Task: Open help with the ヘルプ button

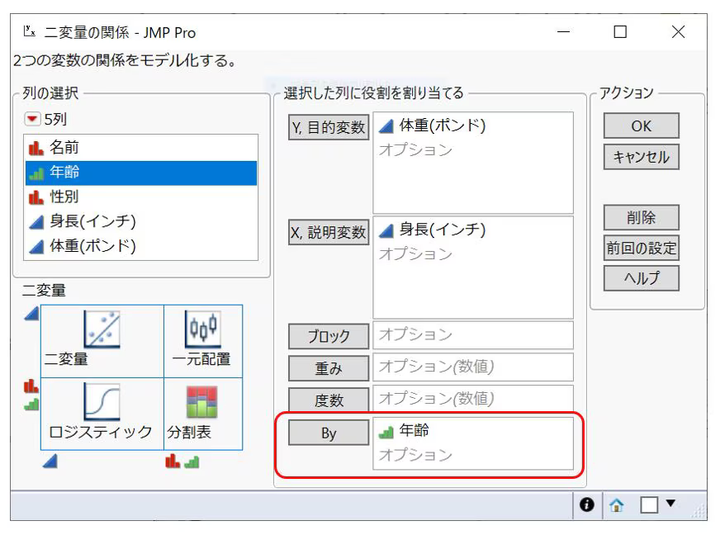Action: (x=641, y=278)
